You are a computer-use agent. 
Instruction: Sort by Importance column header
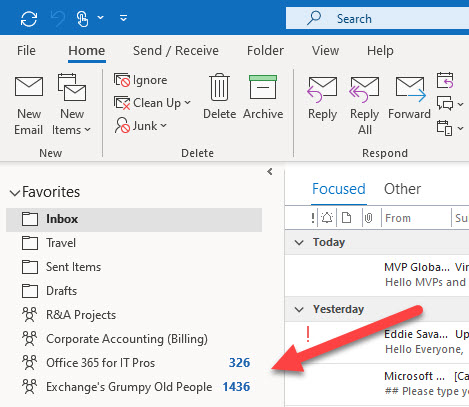click(313, 218)
